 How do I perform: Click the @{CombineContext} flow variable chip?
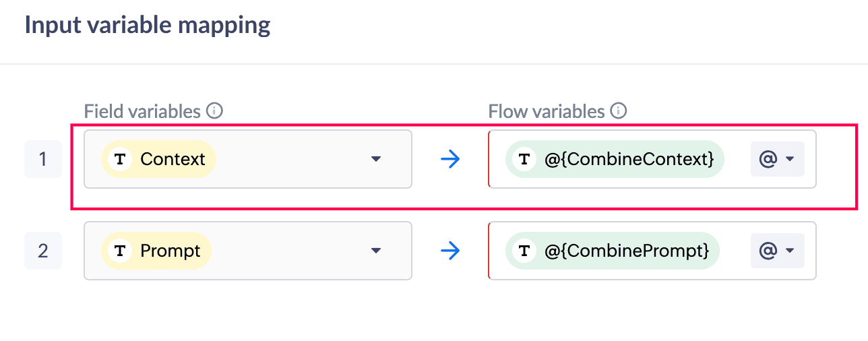(x=628, y=160)
